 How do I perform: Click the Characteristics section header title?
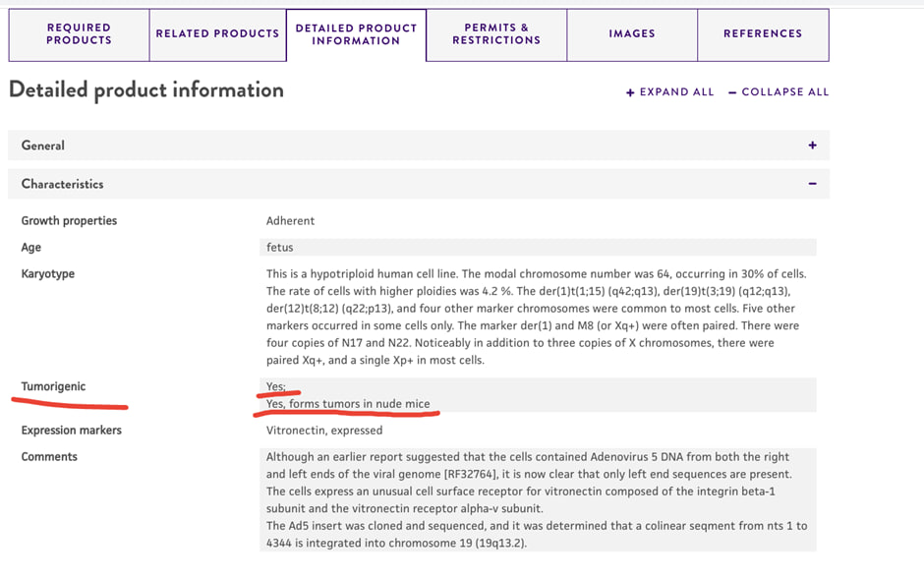click(62, 184)
